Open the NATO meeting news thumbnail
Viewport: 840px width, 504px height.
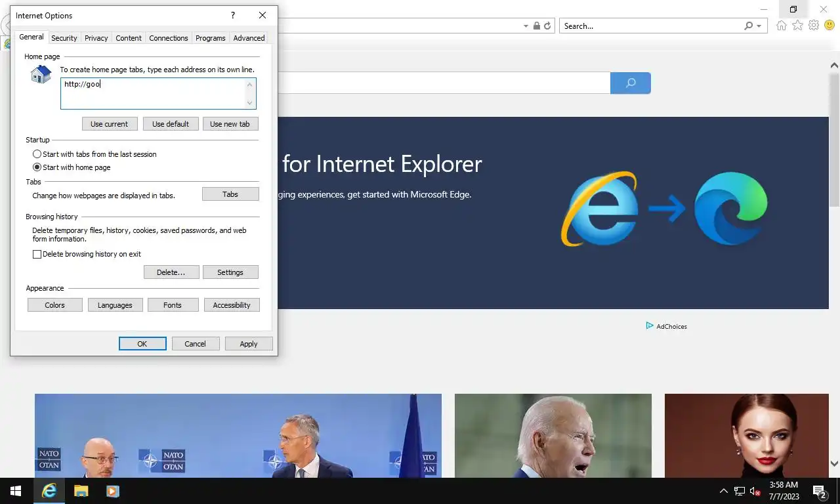(x=238, y=436)
